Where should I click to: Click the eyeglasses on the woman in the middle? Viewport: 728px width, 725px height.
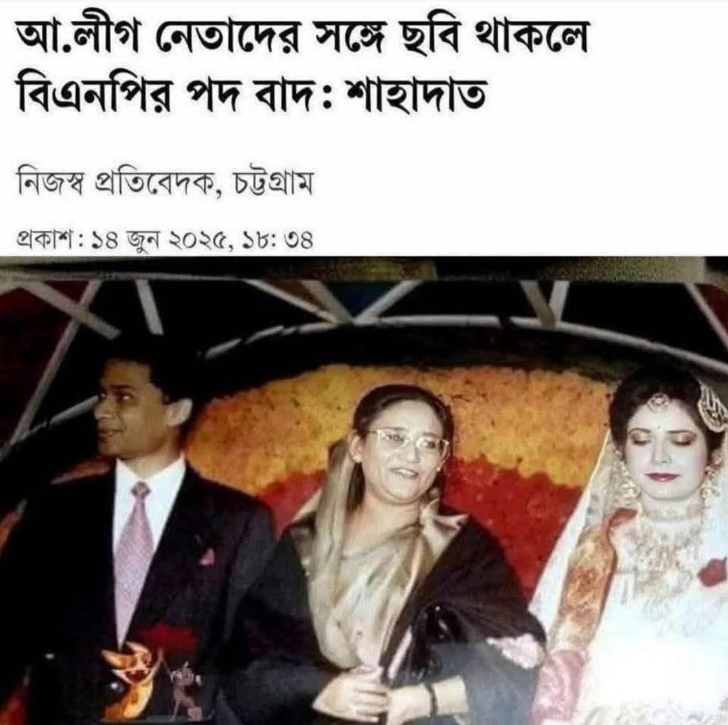407,442
